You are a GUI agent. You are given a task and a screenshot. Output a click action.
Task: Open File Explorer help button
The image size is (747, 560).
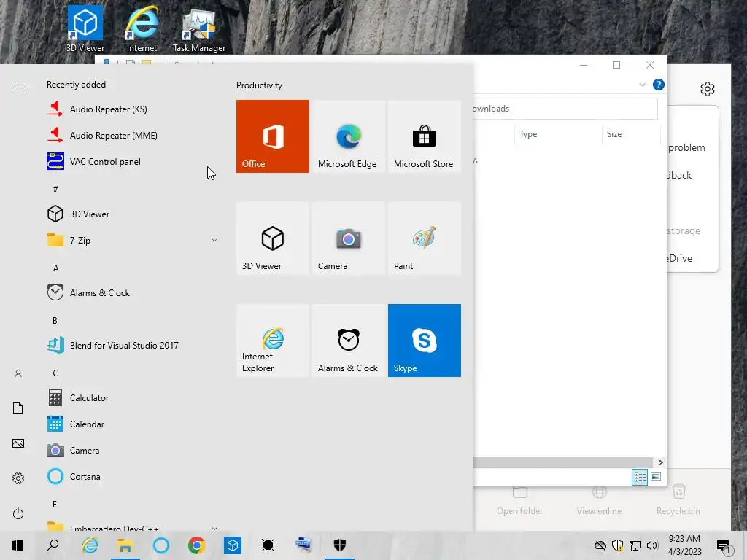(659, 85)
